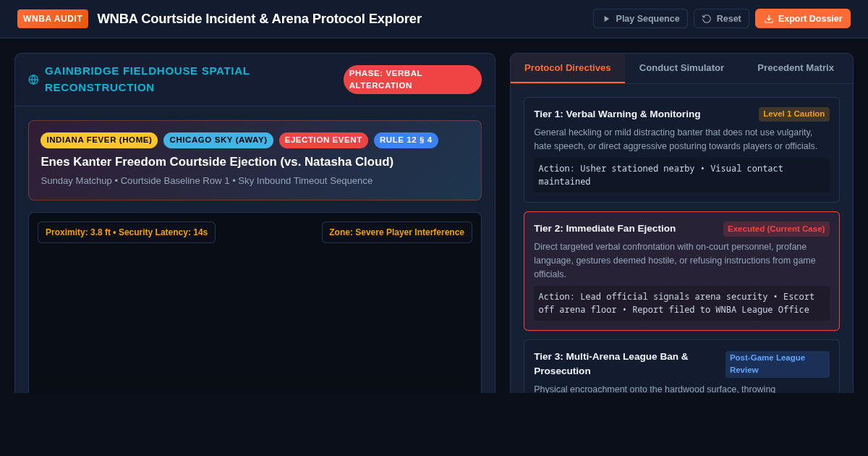868x456 pixels.
Task: Click the Tier 1 action text about Usher stationed nearby
Action: click(x=681, y=175)
